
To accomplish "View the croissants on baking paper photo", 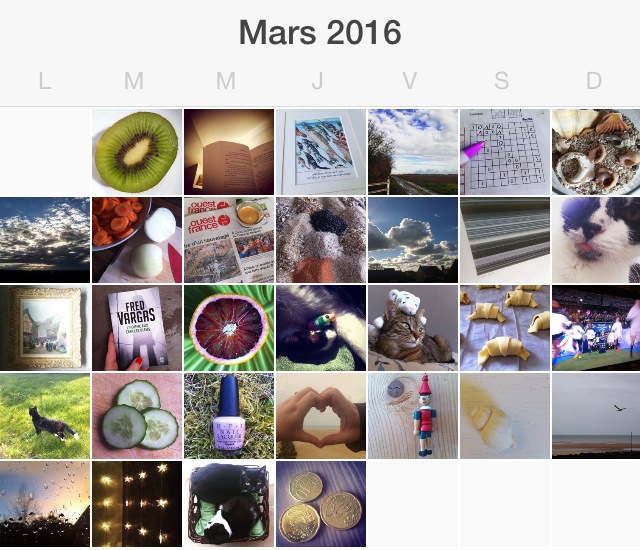I will pos(505,328).
